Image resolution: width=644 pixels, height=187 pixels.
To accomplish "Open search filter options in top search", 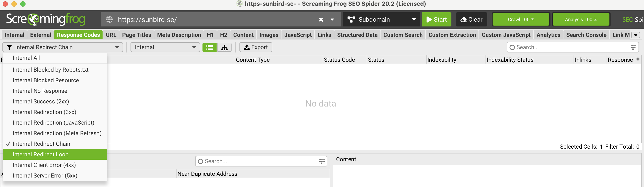I will (x=633, y=47).
